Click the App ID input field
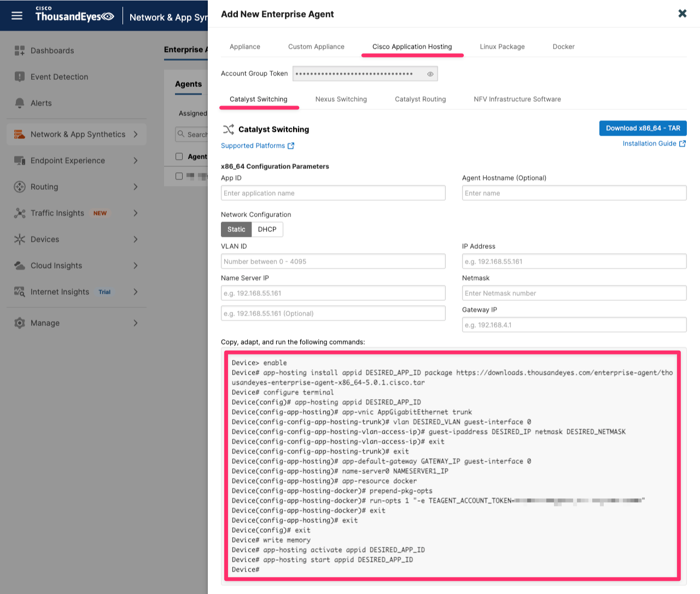This screenshot has width=700, height=594. pos(333,193)
